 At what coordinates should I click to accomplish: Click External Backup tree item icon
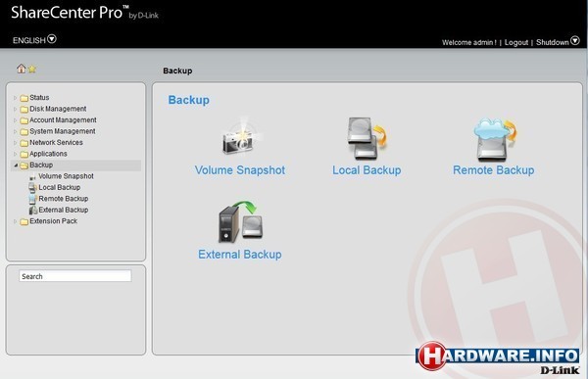33,210
